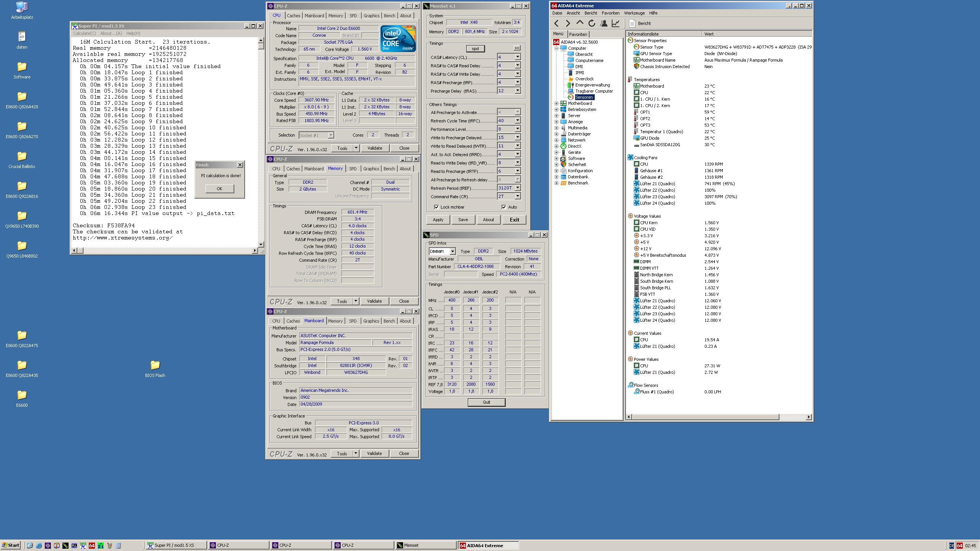Image resolution: width=980 pixels, height=551 pixels.
Task: Click AIDA64 horizontal scrollbar thumb
Action: [706, 417]
